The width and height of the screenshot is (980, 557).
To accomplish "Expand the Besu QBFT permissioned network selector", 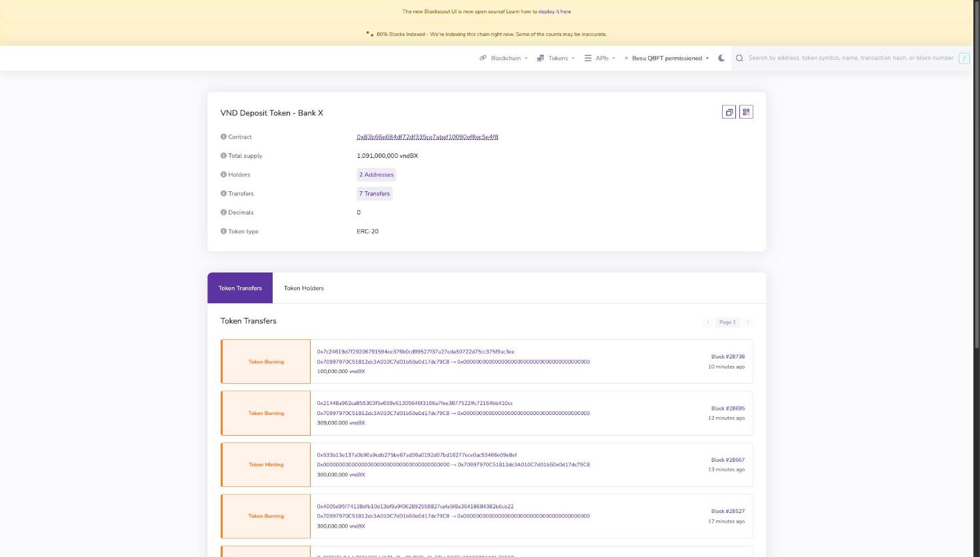I will click(x=667, y=58).
